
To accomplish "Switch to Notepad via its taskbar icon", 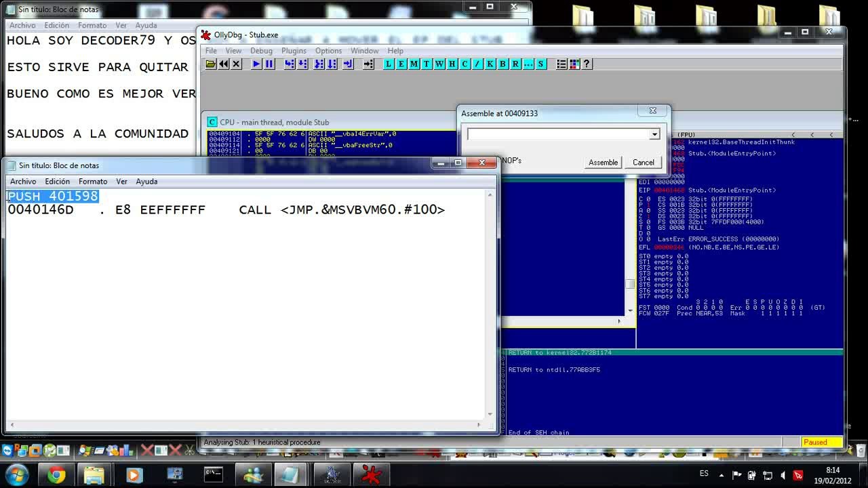I will click(x=292, y=475).
